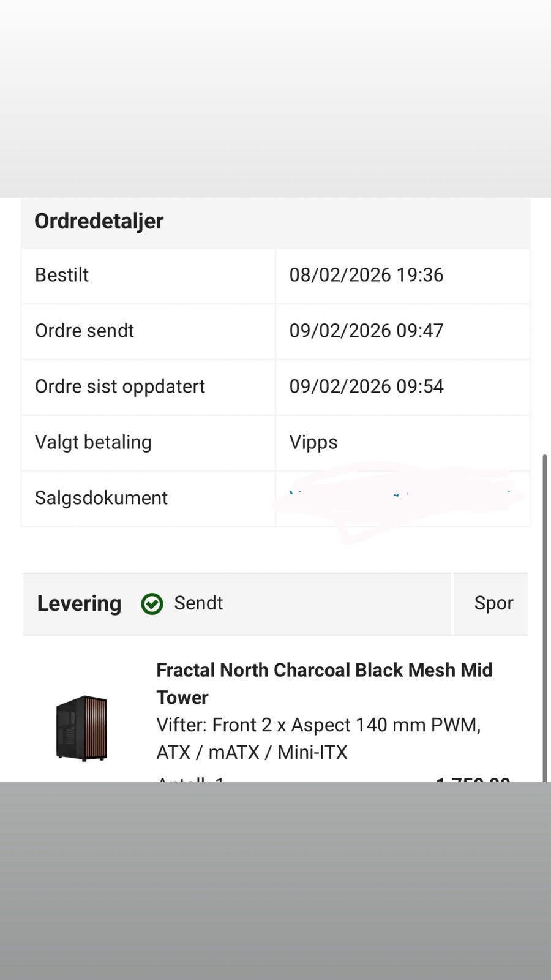The image size is (551, 980).
Task: Select the Ordre sendt label
Action: coord(84,331)
